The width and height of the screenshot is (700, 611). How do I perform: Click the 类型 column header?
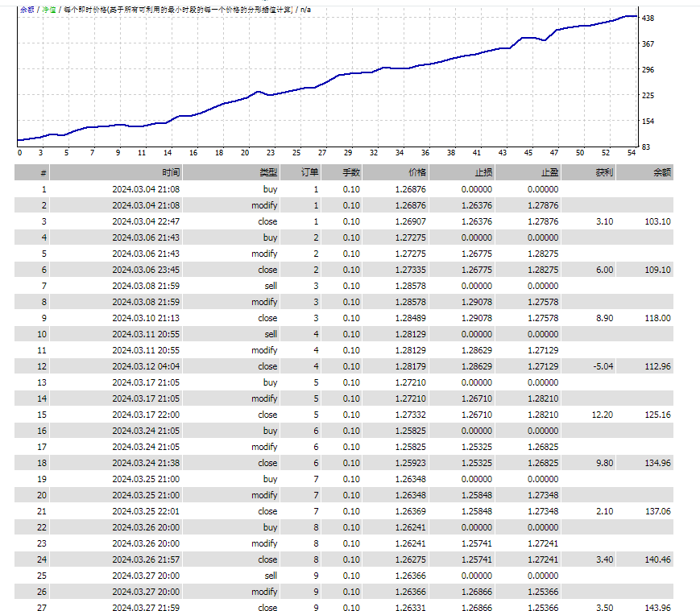click(268, 172)
